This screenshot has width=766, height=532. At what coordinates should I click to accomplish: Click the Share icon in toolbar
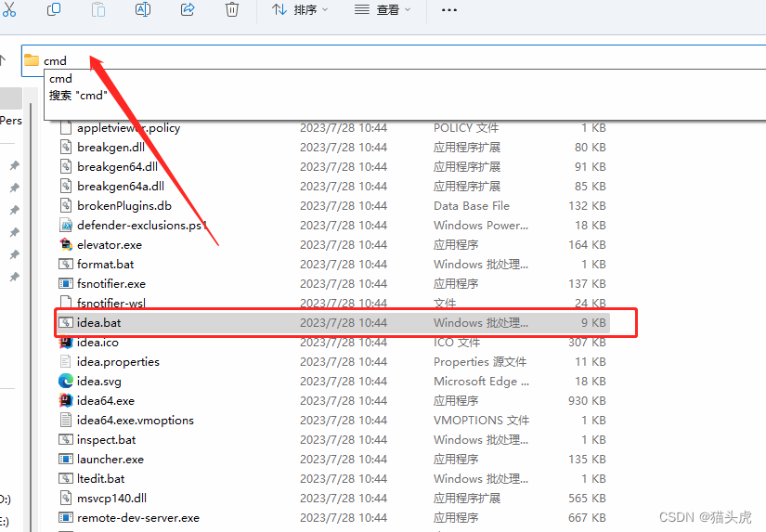click(x=188, y=9)
